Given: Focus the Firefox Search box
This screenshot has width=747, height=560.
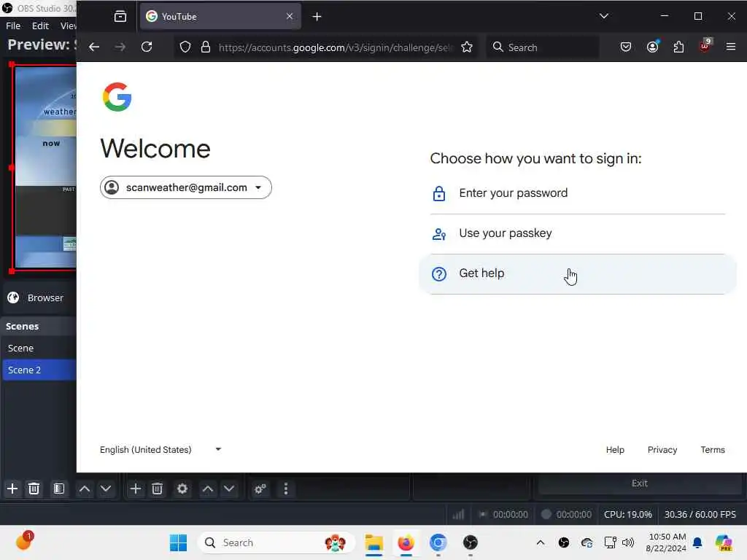Looking at the screenshot, I should click(543, 47).
